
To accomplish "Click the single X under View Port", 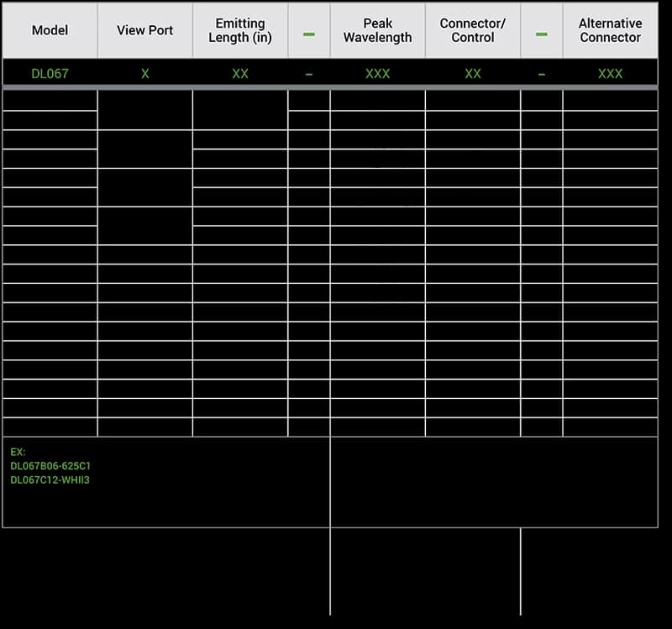I will (145, 74).
